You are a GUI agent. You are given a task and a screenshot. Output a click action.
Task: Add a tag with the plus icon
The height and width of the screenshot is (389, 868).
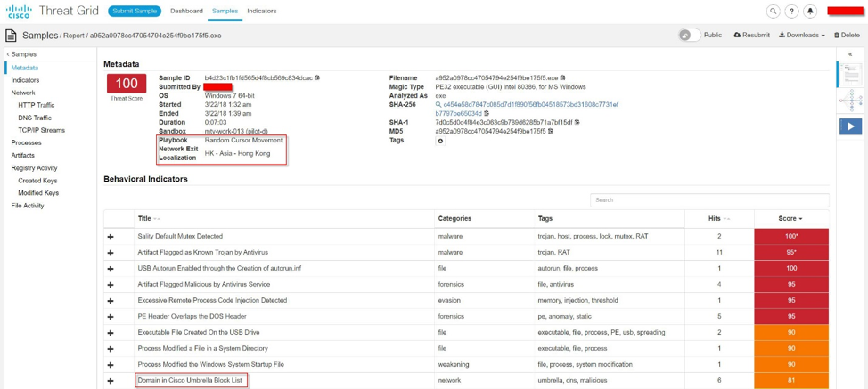click(440, 141)
